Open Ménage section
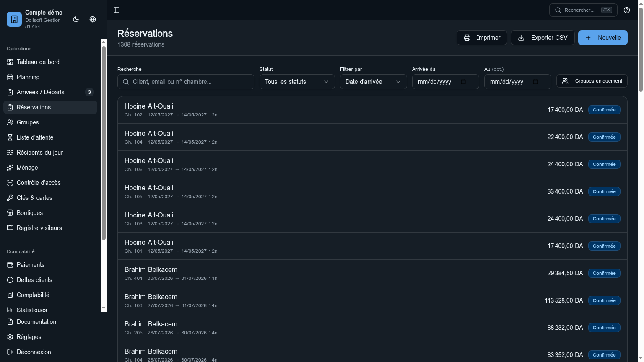 point(50,168)
